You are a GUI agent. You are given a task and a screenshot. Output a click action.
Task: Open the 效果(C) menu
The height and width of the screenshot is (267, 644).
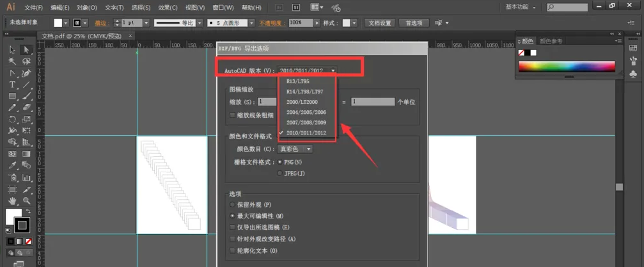(168, 8)
